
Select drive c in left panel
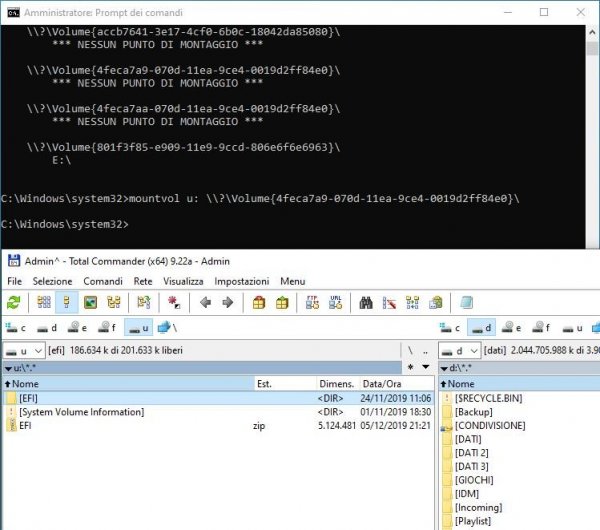click(16, 328)
